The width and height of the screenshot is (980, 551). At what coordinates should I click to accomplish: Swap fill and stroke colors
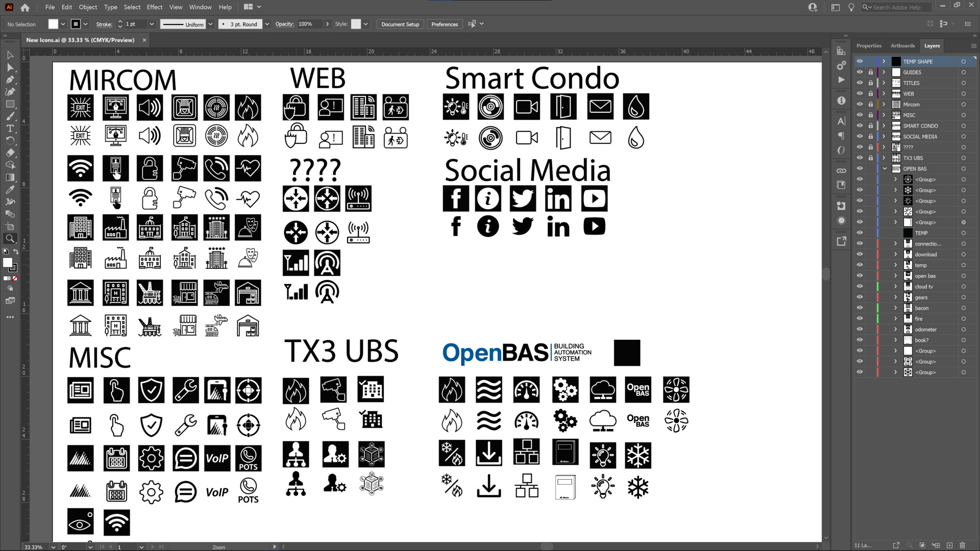click(x=16, y=252)
